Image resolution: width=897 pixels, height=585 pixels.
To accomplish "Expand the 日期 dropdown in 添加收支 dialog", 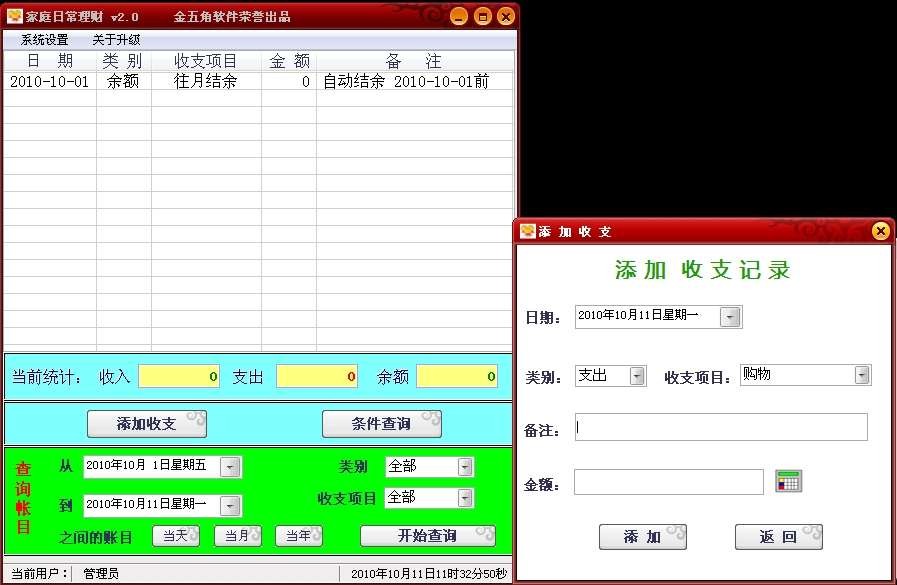I will point(730,317).
